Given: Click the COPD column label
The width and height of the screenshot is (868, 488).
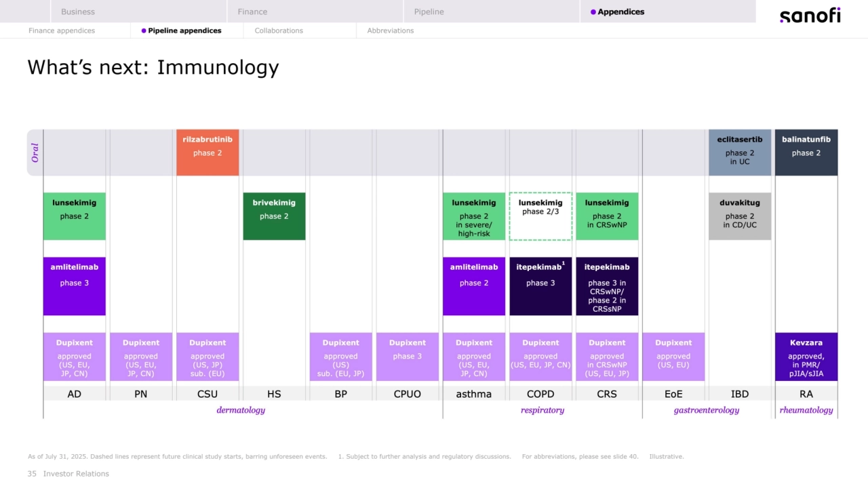Looking at the screenshot, I should tap(540, 394).
